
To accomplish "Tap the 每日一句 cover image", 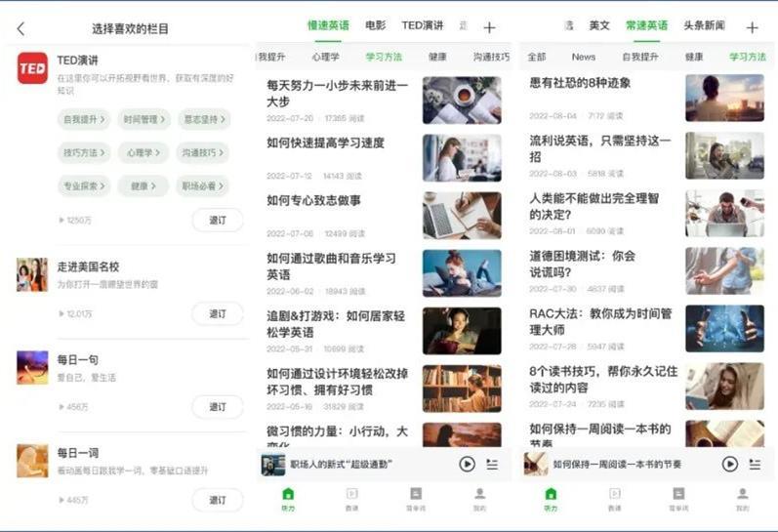I will (32, 368).
